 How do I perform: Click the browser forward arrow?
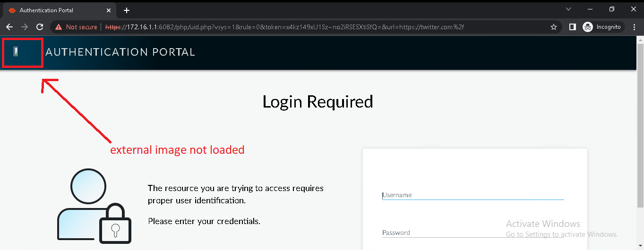pos(25,27)
